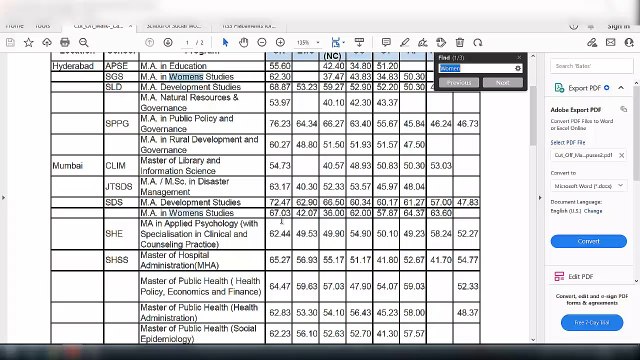Select the School of Social Work document tab
The height and width of the screenshot is (360, 640).
pyautogui.click(x=174, y=26)
